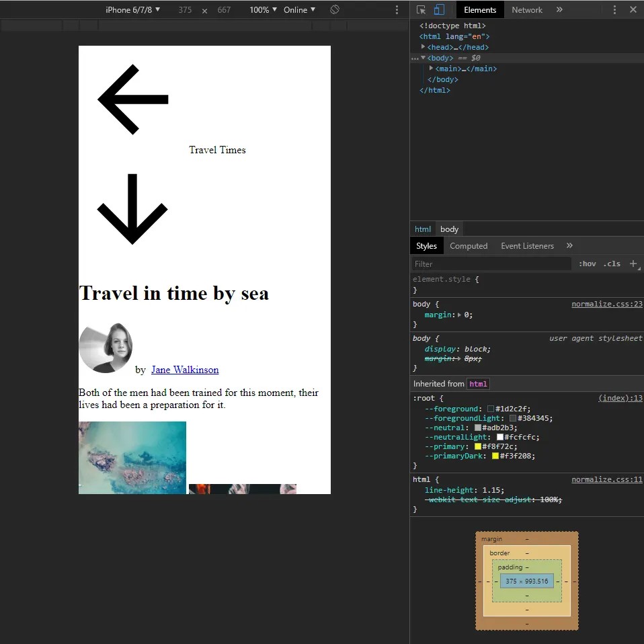The image size is (644, 644).
Task: Click the box model margin label
Action: 491,539
